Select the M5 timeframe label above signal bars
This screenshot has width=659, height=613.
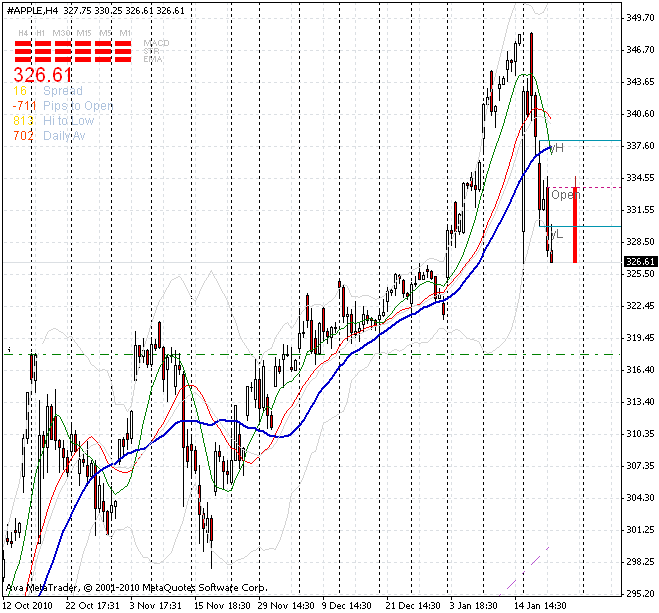[x=105, y=33]
